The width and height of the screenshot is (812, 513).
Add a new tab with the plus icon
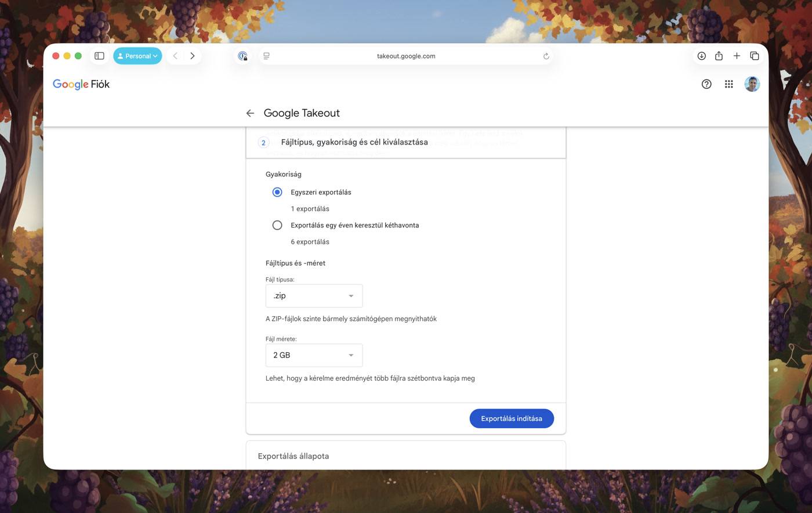[x=737, y=56]
